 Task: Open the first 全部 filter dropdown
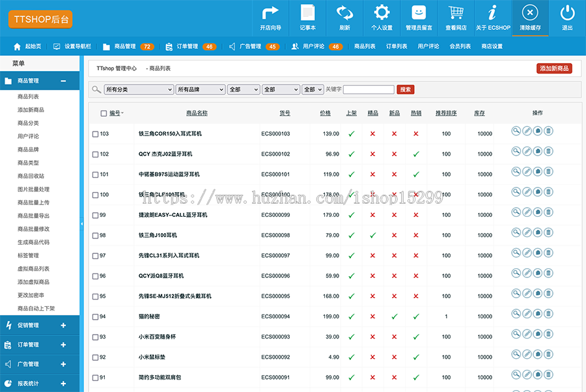coord(244,89)
